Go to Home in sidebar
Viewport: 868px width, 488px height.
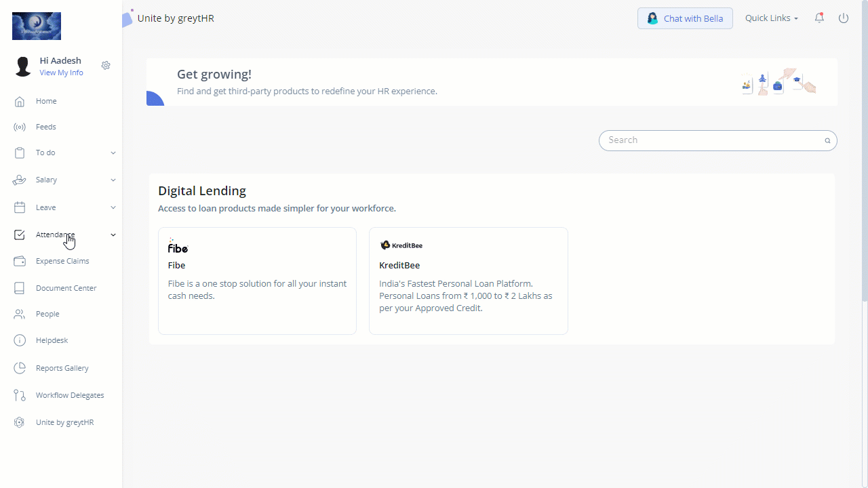click(46, 101)
